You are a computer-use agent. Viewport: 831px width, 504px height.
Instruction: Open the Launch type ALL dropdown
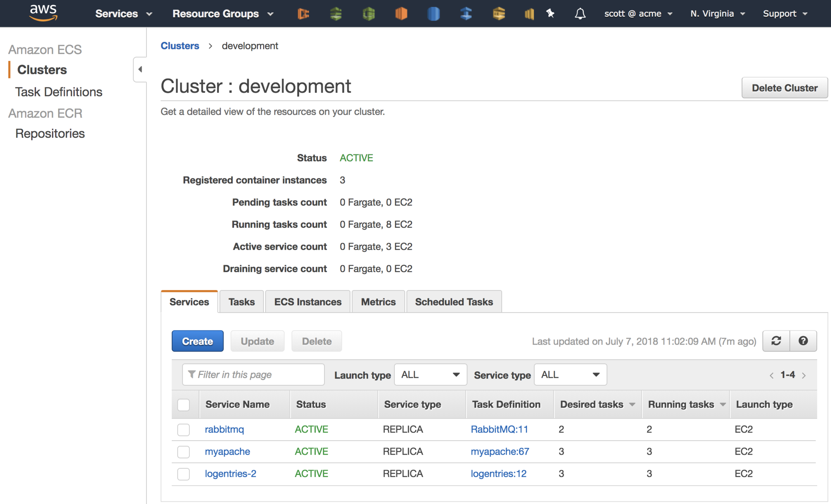coord(430,374)
